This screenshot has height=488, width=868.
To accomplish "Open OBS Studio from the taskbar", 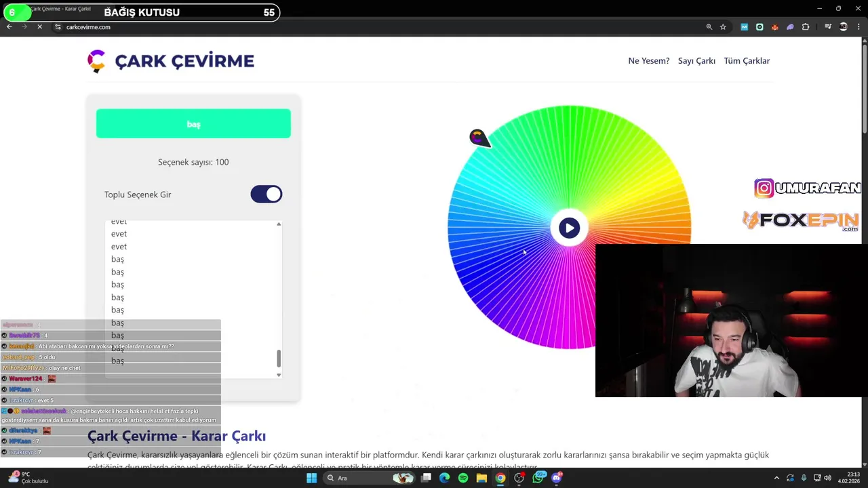I will (x=519, y=478).
